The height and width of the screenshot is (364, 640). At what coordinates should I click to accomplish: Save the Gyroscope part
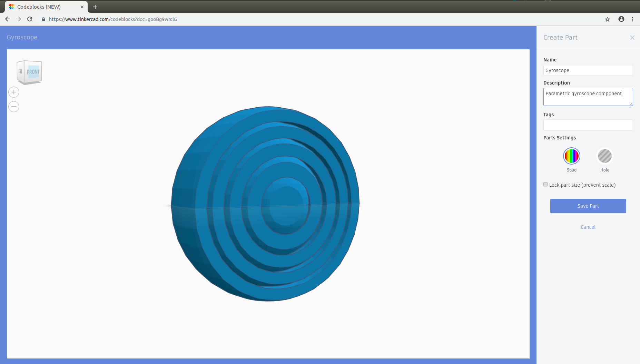588,206
